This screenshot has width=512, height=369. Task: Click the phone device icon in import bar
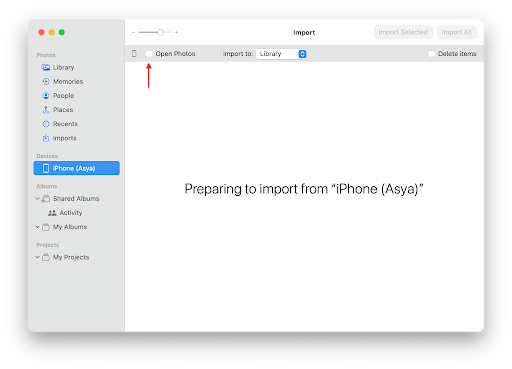[134, 53]
